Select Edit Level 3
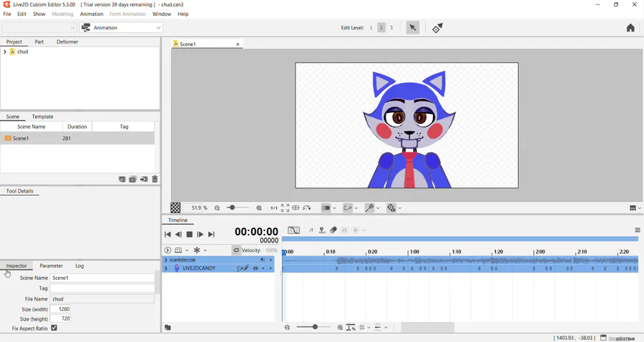Image resolution: width=644 pixels, height=342 pixels. 391,27
